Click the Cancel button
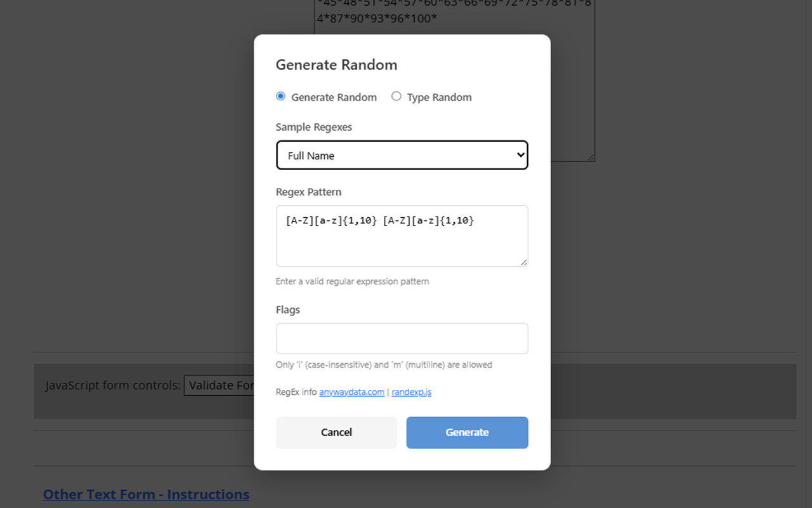 click(336, 432)
